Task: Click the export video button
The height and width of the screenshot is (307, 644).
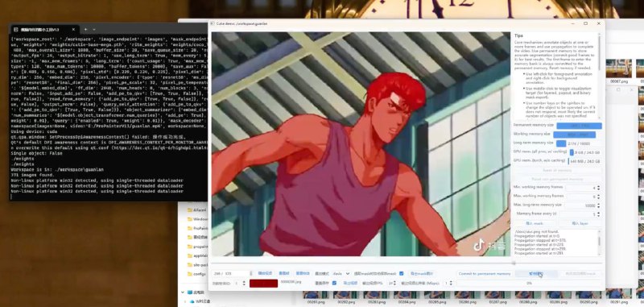Action: tap(350, 283)
